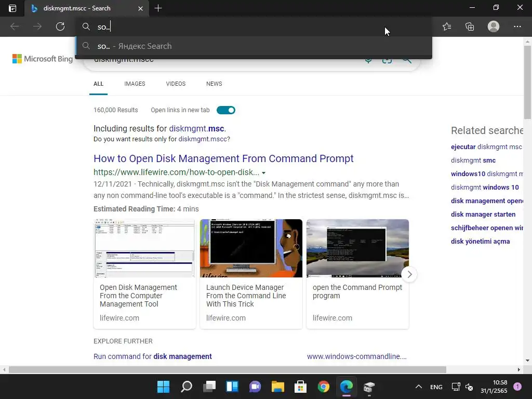Search only for diskmgmt.mscc
Image resolution: width=532 pixels, height=399 pixels.
203,139
